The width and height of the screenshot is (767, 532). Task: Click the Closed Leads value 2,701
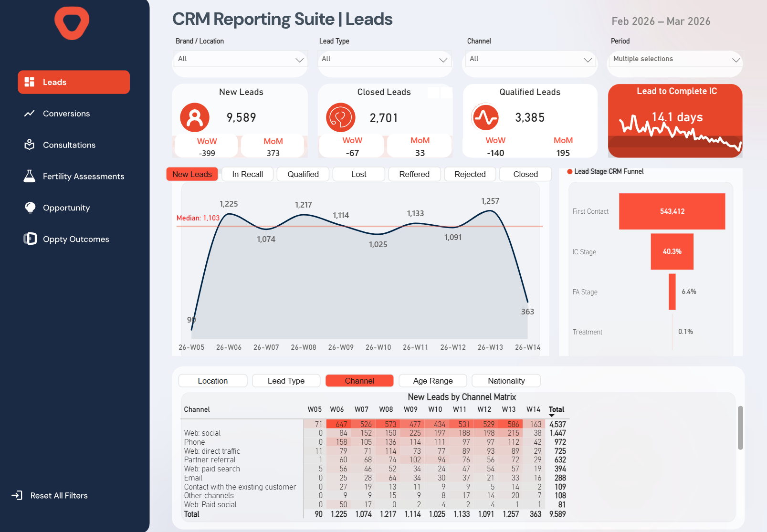coord(384,118)
